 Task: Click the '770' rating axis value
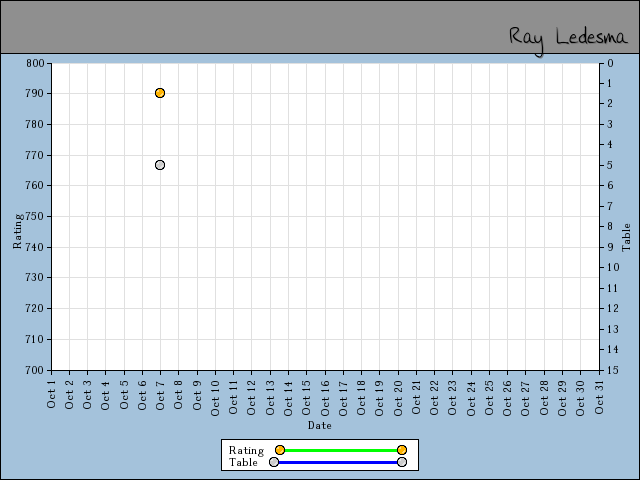coord(35,155)
